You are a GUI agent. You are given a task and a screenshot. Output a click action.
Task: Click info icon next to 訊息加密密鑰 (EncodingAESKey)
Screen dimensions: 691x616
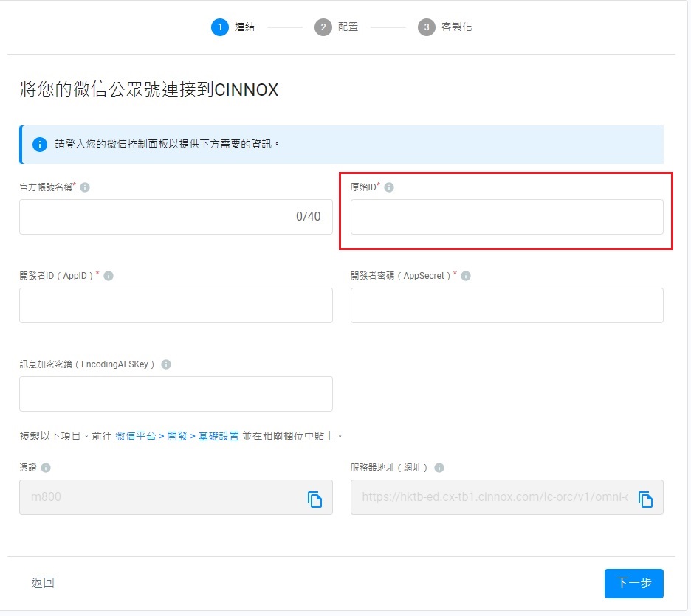(166, 364)
